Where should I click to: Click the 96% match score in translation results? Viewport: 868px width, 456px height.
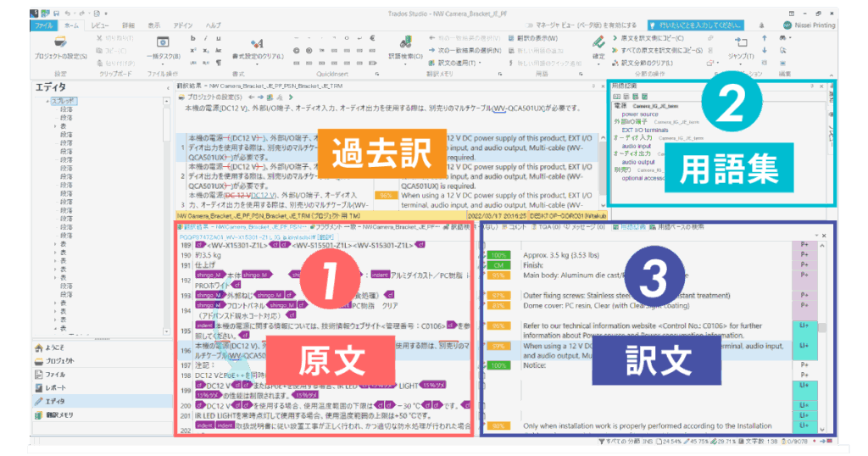click(386, 195)
